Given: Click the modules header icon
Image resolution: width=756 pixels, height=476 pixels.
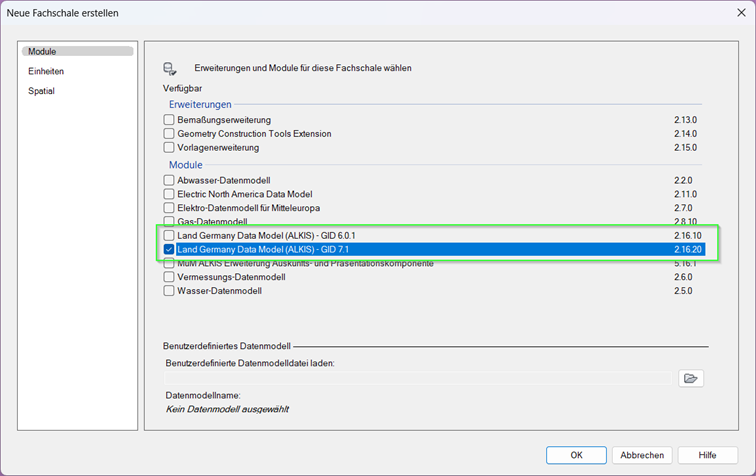Looking at the screenshot, I should (x=170, y=68).
